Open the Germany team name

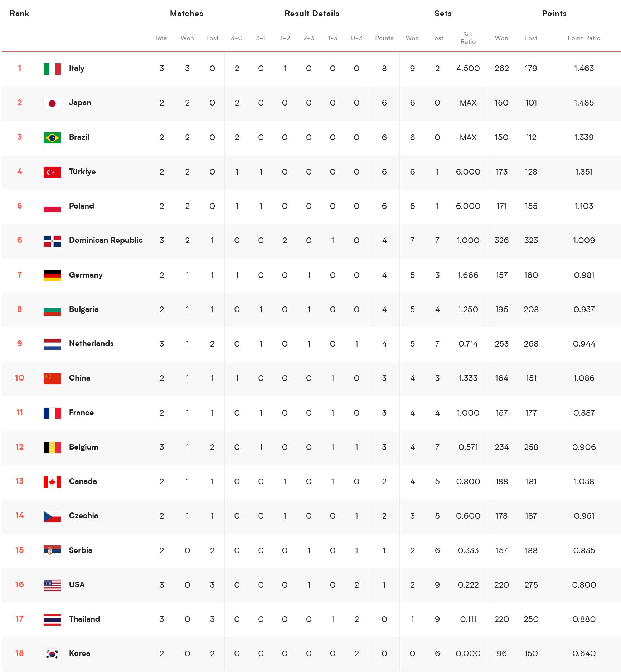tap(86, 275)
